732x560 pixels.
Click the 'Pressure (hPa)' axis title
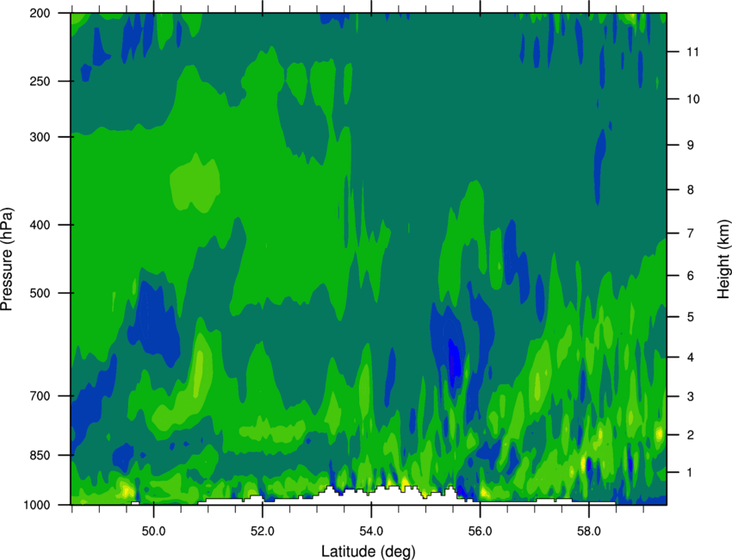click(7, 258)
